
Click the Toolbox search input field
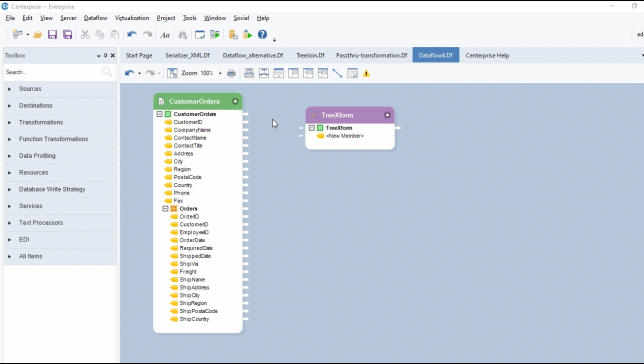point(50,72)
